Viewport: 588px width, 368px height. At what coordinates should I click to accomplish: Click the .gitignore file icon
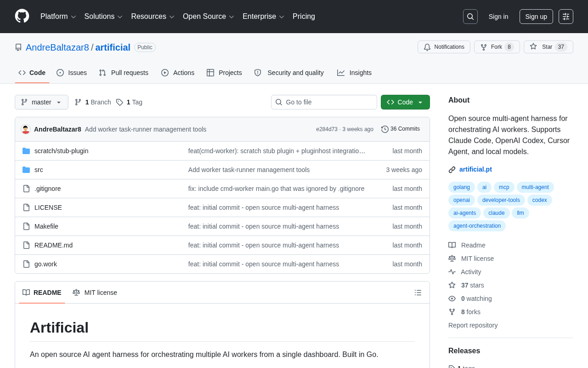(26, 189)
